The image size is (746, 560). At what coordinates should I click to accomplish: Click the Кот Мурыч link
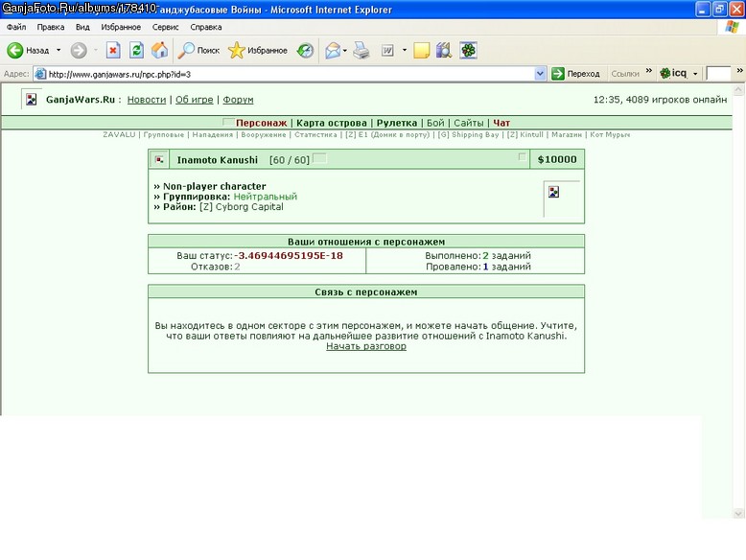[x=610, y=134]
